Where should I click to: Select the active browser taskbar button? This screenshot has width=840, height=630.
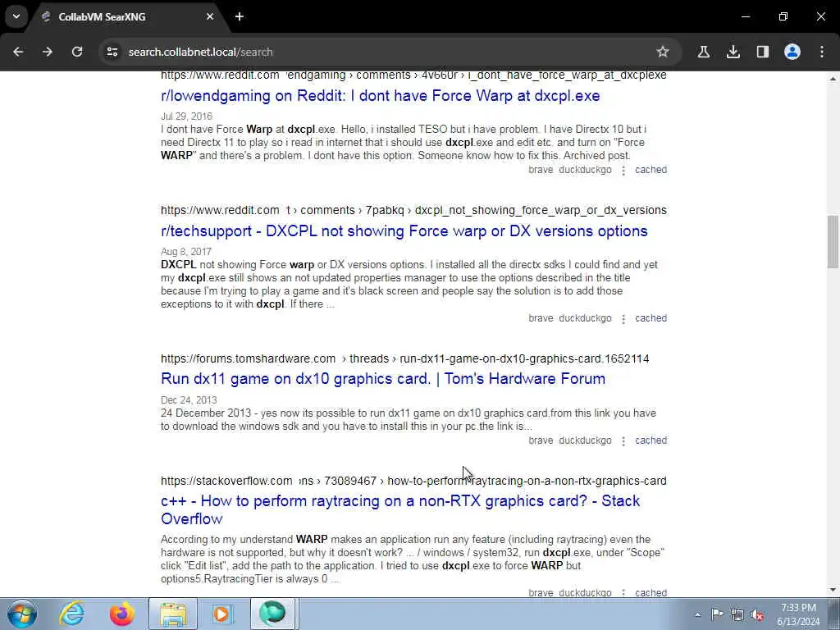[x=273, y=614]
